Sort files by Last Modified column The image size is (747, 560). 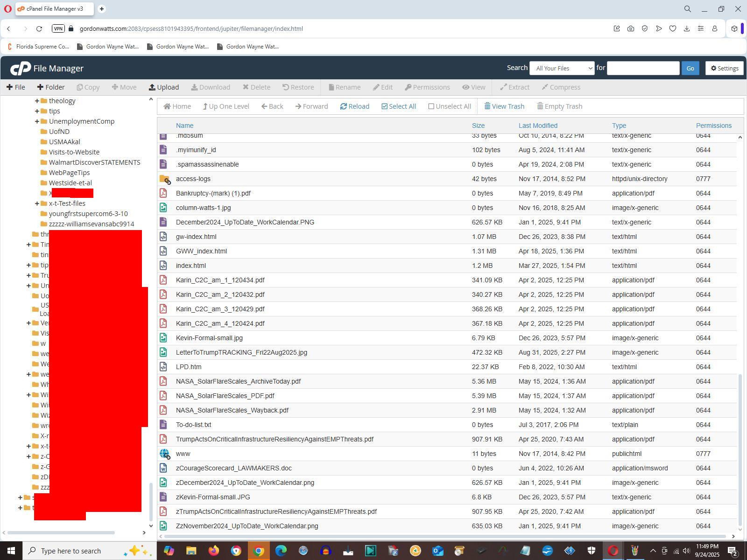pos(538,126)
